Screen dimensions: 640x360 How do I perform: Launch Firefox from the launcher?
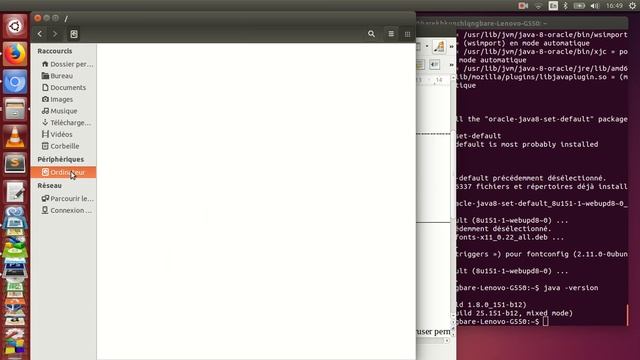[15, 53]
